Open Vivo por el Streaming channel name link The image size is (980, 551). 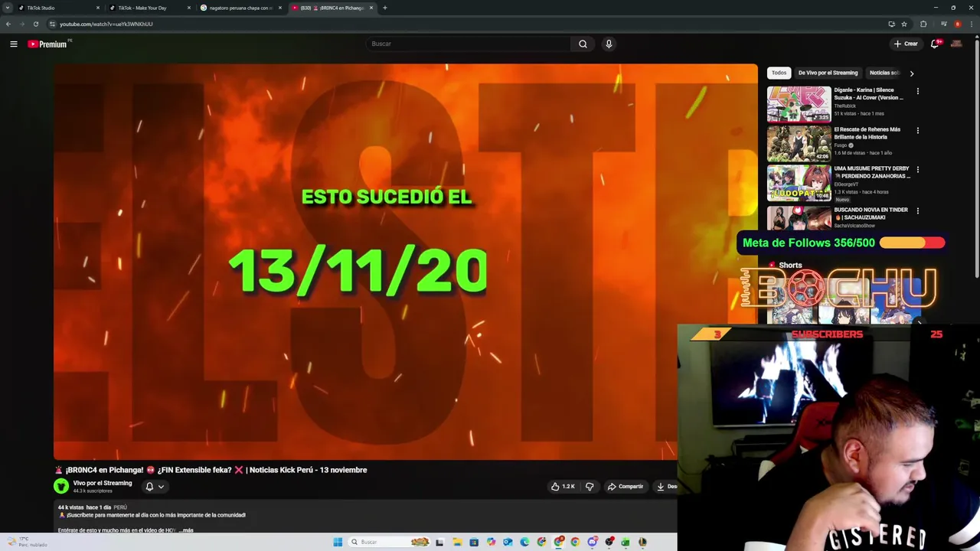coord(103,483)
